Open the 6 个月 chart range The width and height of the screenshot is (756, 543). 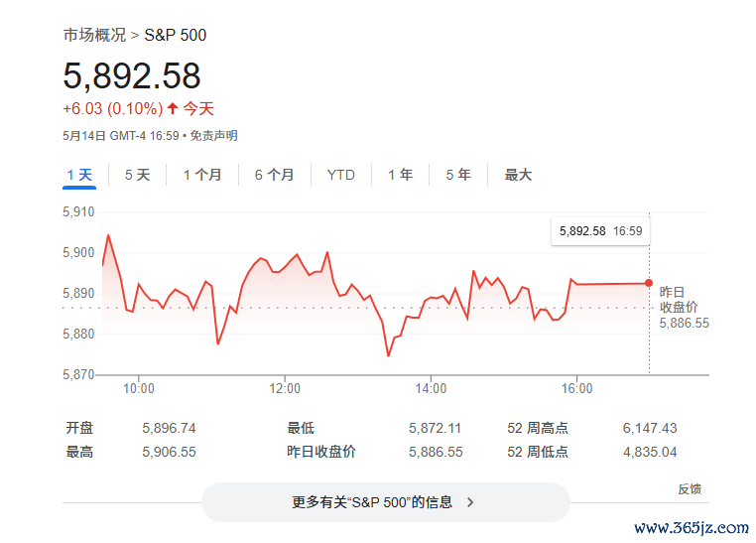[275, 175]
